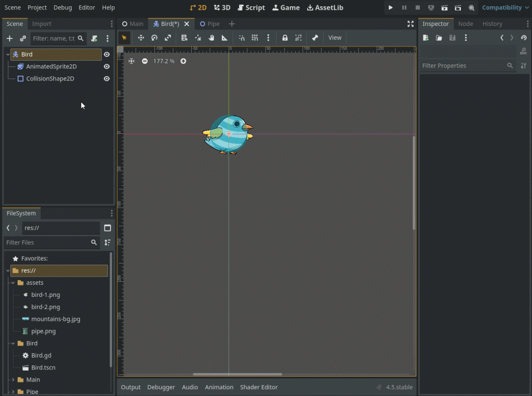Screen dimensions: 532x396
Task: Select the Pan mode hand tool
Action: (x=211, y=38)
